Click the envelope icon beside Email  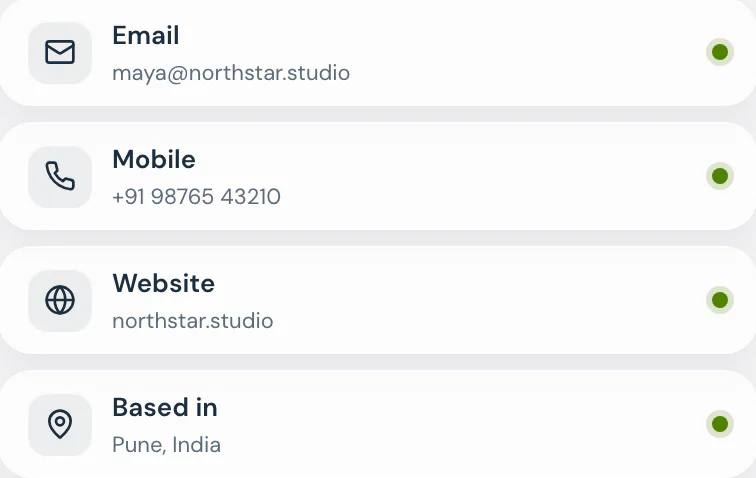(x=60, y=52)
